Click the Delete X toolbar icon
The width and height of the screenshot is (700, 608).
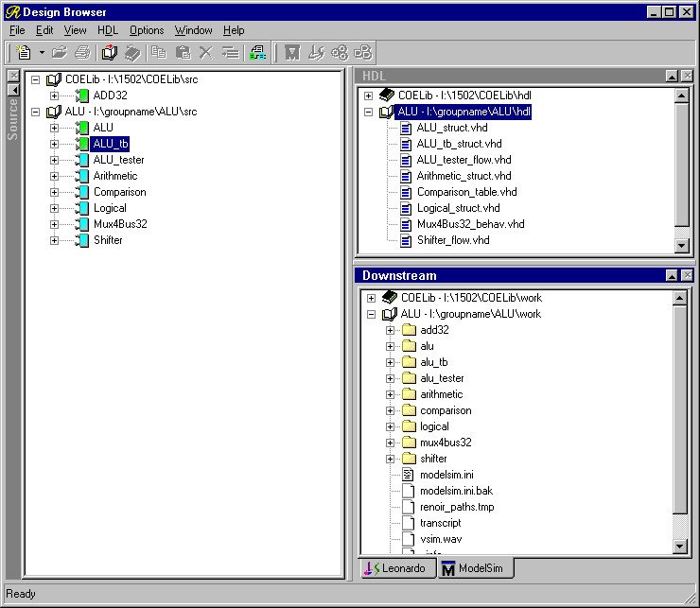tap(206, 53)
